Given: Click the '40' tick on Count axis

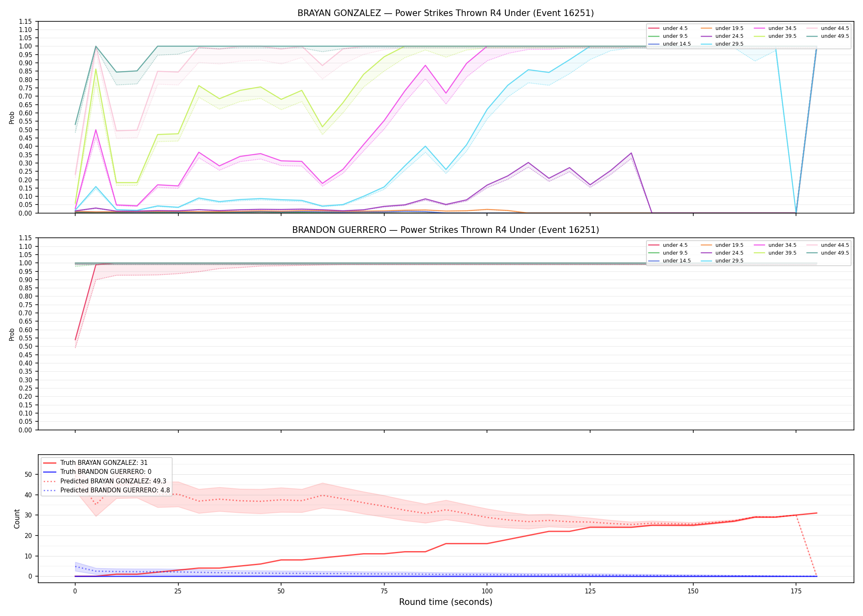Looking at the screenshot, I should (x=28, y=495).
